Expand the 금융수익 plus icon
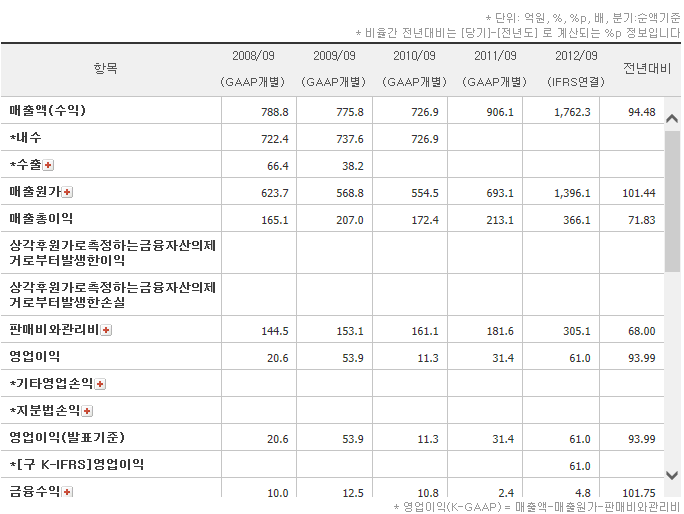This screenshot has height=514, width=684. coord(67,492)
